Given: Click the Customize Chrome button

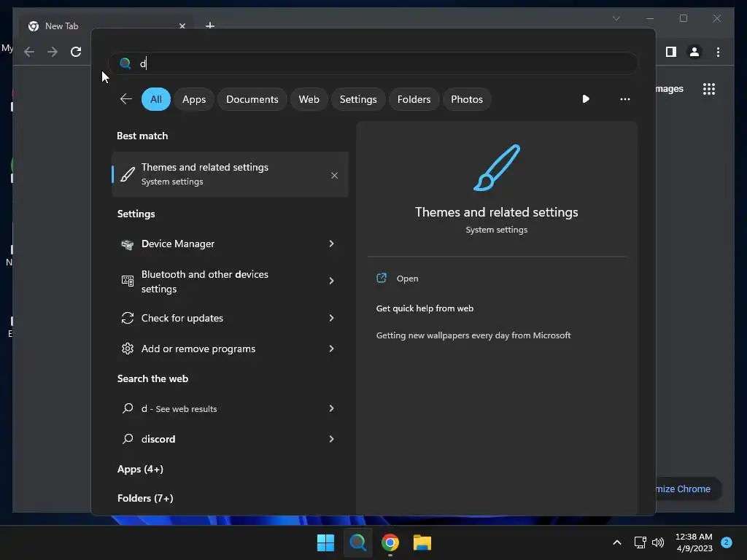Looking at the screenshot, I should tap(689, 489).
